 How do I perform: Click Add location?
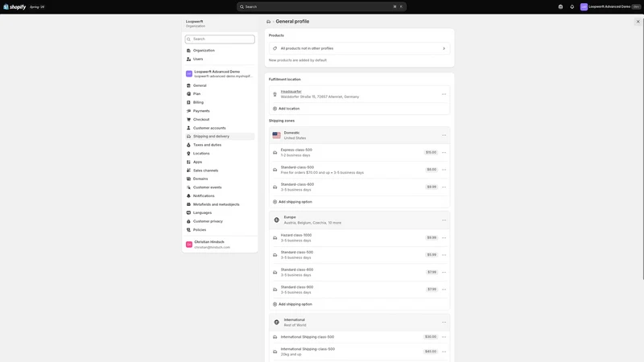coord(287,109)
